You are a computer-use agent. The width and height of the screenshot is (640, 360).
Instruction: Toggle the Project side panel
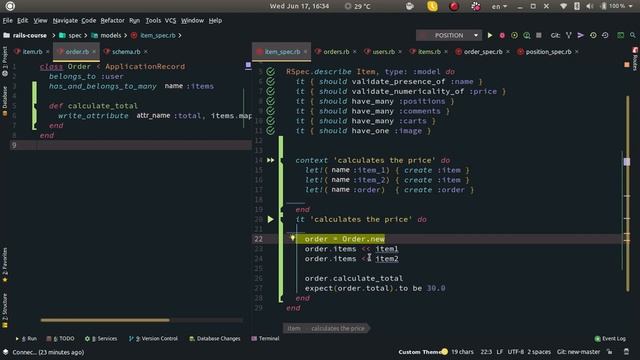click(x=5, y=61)
